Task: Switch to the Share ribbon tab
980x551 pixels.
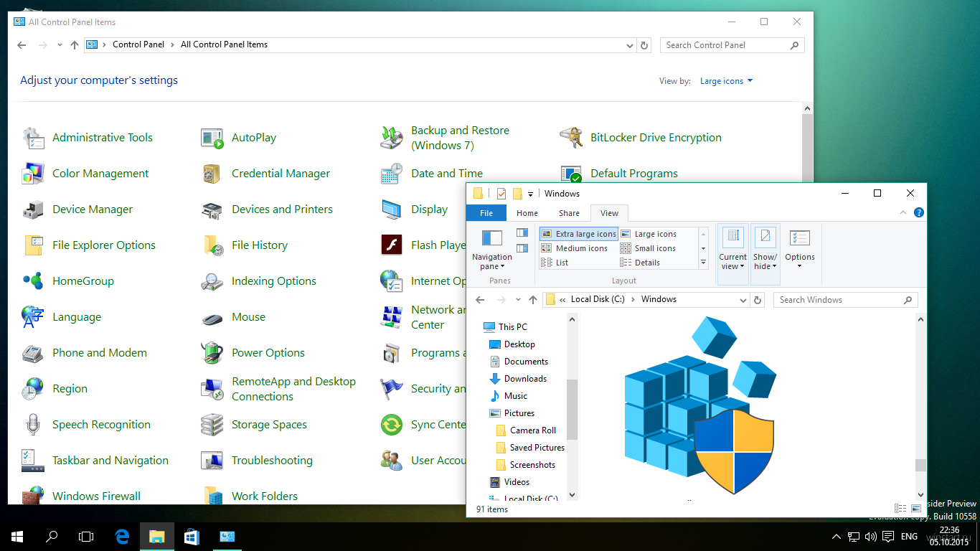Action: coord(569,213)
